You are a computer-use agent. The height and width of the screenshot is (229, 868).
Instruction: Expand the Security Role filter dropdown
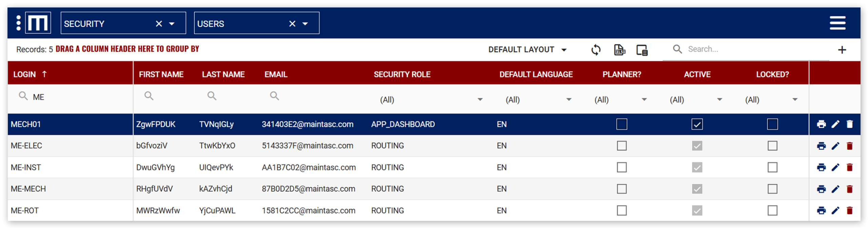click(x=480, y=100)
